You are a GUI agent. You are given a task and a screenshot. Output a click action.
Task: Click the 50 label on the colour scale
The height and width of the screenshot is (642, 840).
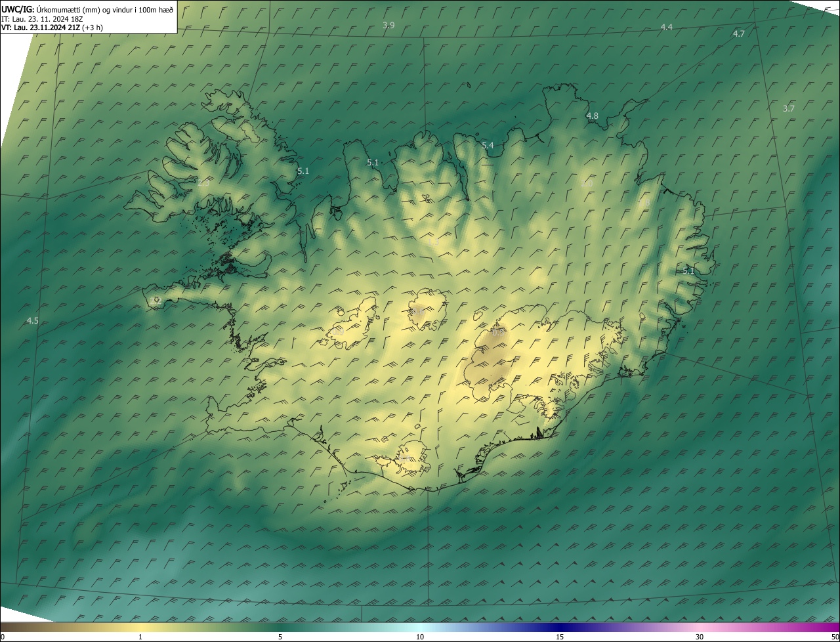(x=834, y=637)
